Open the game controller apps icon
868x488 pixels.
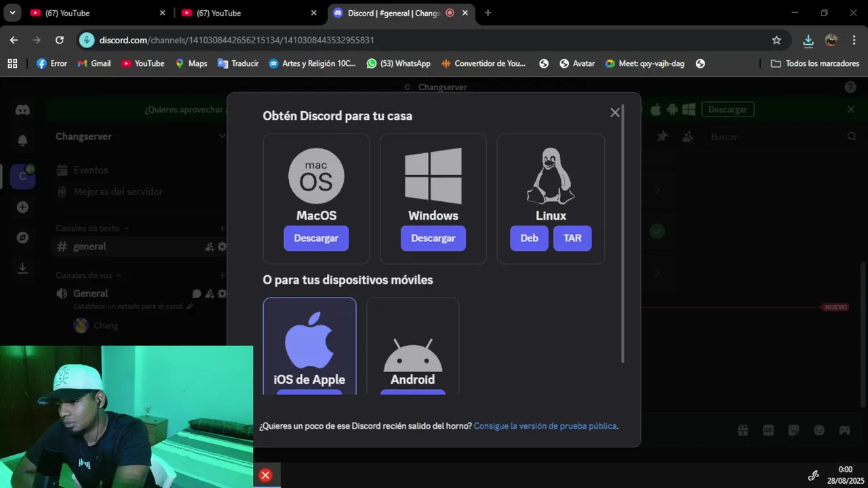(844, 430)
